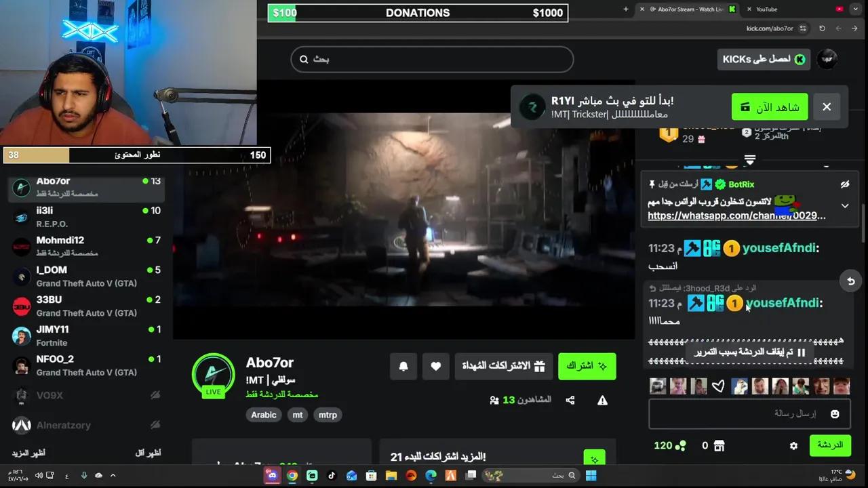Click the heart follow icon beside the bell
868x488 pixels.
point(436,366)
